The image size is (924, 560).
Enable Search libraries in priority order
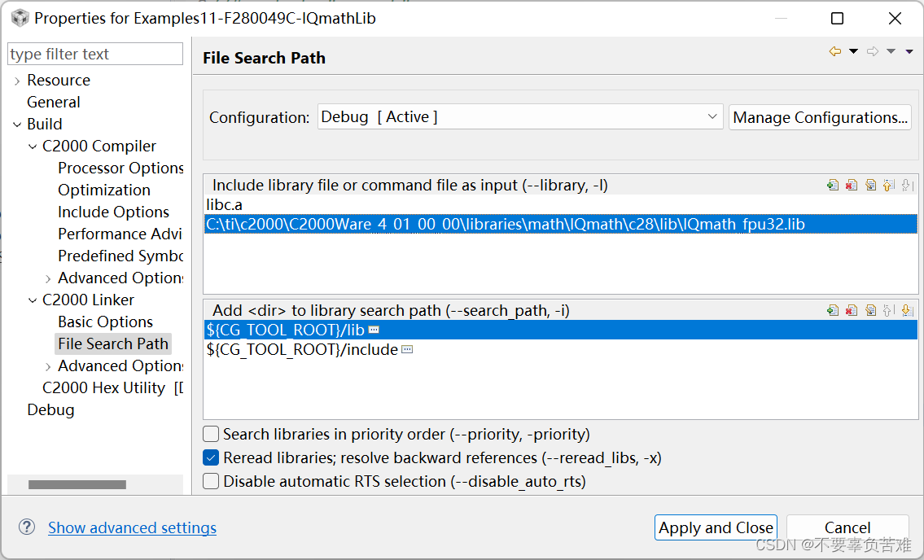pos(211,435)
